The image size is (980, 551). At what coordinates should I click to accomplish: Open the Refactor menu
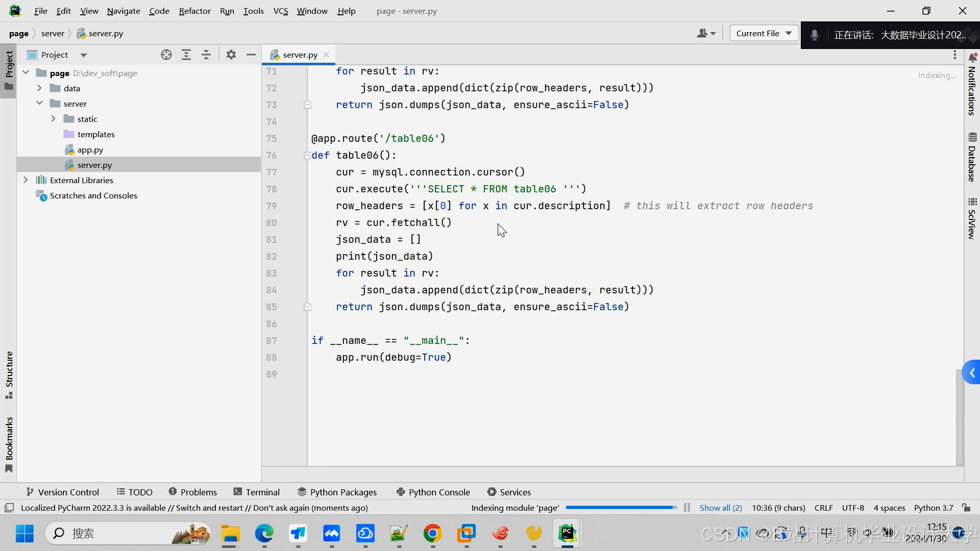pyautogui.click(x=194, y=11)
